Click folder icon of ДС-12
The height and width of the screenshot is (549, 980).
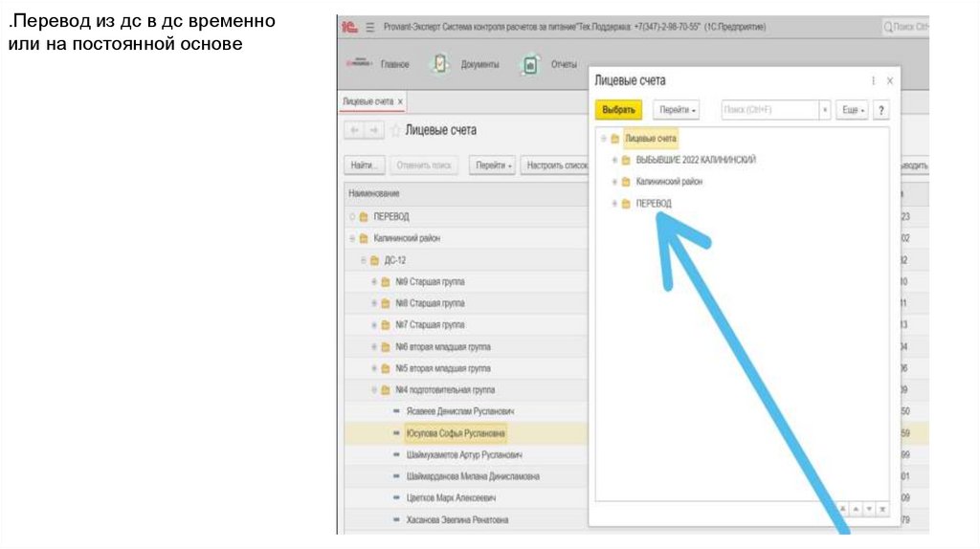pos(374,260)
